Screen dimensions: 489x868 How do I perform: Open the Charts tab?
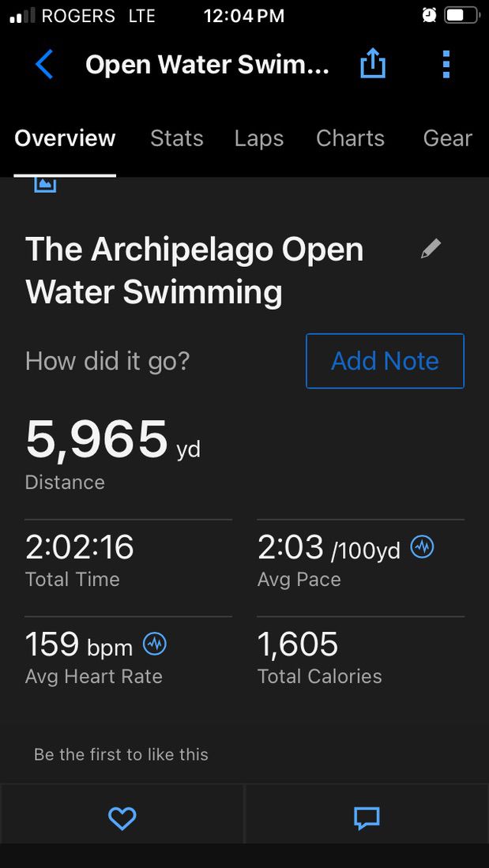[x=350, y=138]
